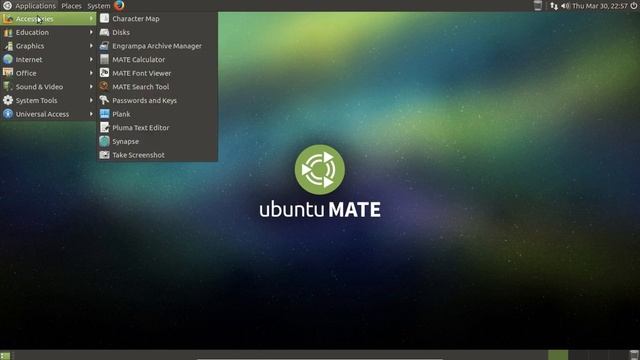The height and width of the screenshot is (360, 640).
Task: Click the volume speaker icon
Action: (565, 6)
